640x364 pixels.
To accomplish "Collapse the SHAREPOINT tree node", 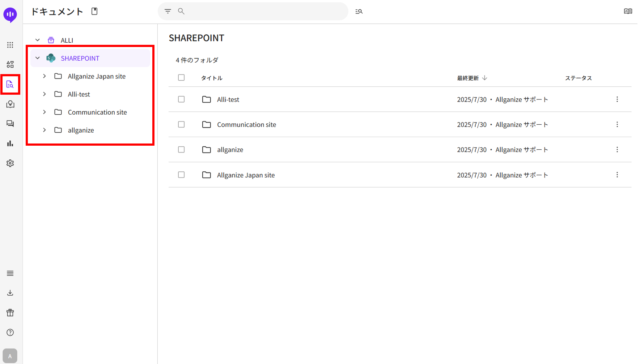I will point(38,58).
